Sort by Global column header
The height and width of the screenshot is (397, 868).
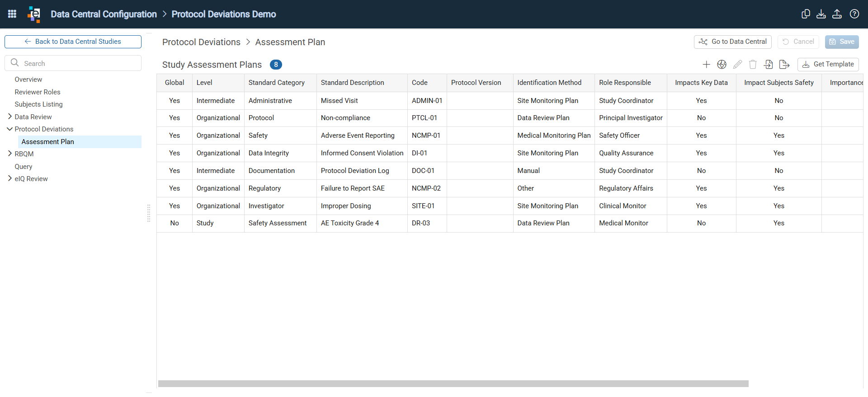pos(175,83)
